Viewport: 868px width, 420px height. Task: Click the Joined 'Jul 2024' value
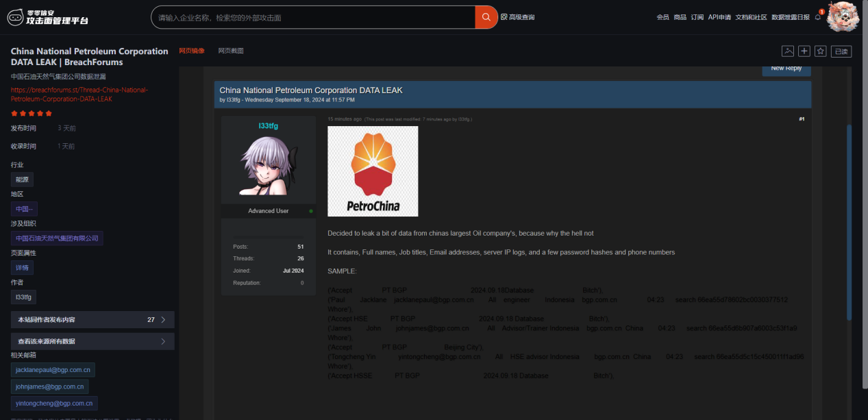click(293, 271)
